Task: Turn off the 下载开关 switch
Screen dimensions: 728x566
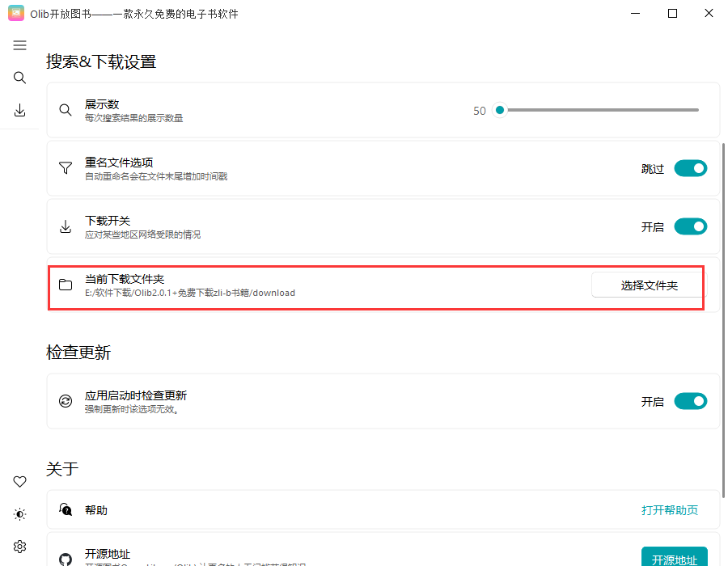Action: [690, 226]
